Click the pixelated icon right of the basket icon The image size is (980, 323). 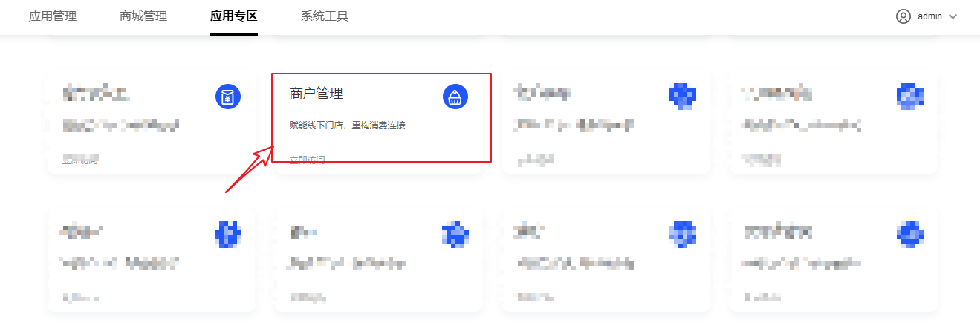[x=683, y=96]
